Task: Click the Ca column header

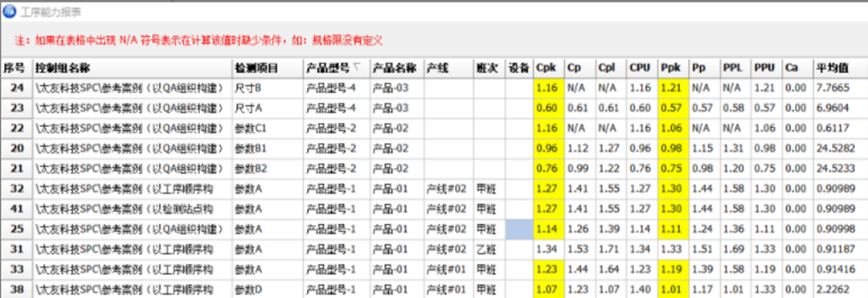Action: click(x=798, y=68)
